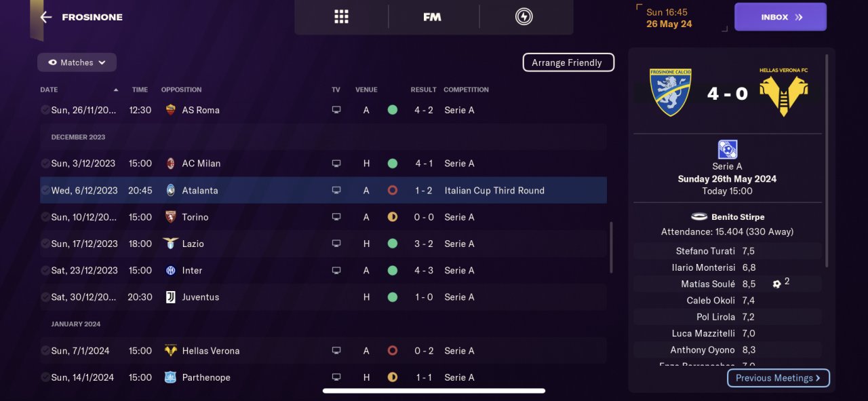
Task: Click the Arrange Friendly button
Action: click(568, 62)
